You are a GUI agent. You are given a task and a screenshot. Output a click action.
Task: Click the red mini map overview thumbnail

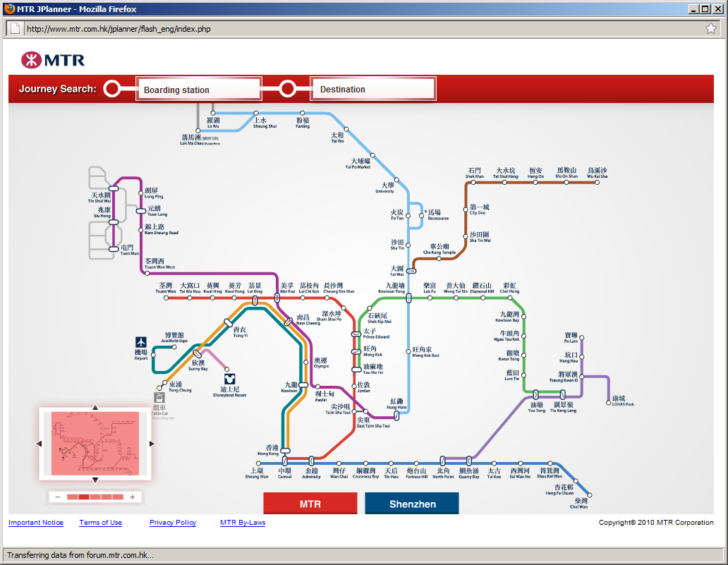point(95,444)
